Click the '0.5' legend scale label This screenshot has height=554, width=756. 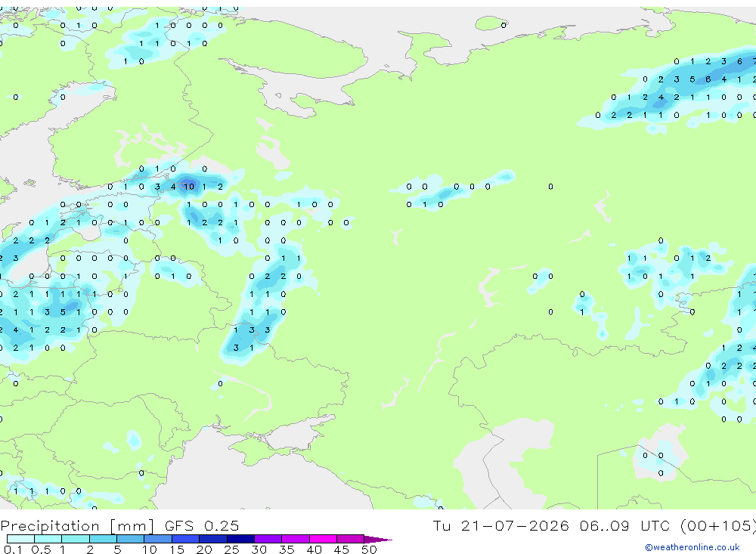tap(41, 549)
